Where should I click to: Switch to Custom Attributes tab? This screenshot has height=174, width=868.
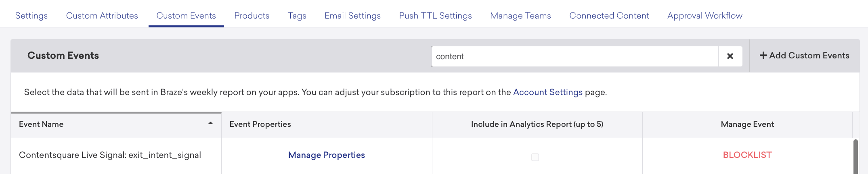(102, 16)
